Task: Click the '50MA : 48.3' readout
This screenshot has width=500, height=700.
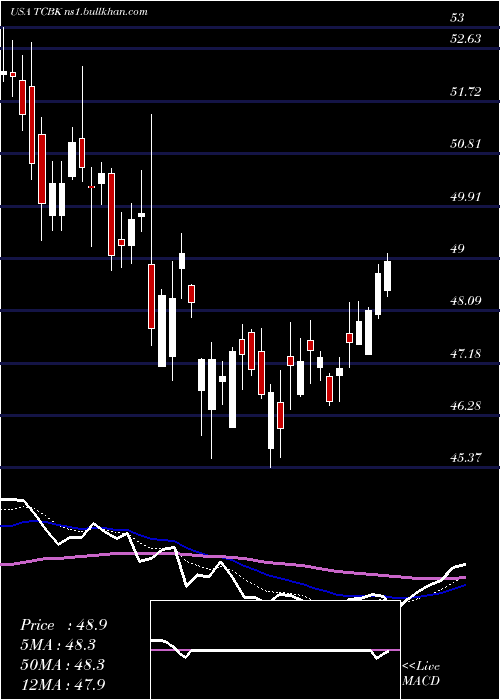Action: point(64,664)
